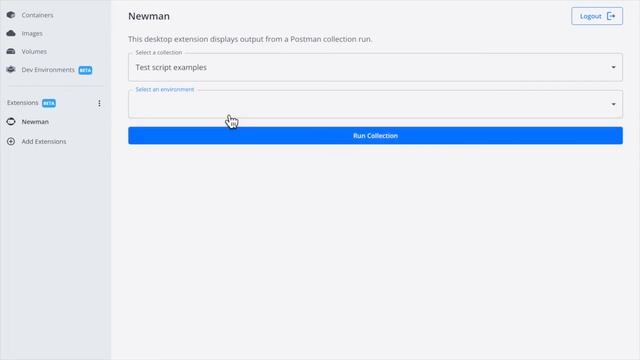The width and height of the screenshot is (640, 360).
Task: Select the Newman extension entry
Action: point(35,122)
